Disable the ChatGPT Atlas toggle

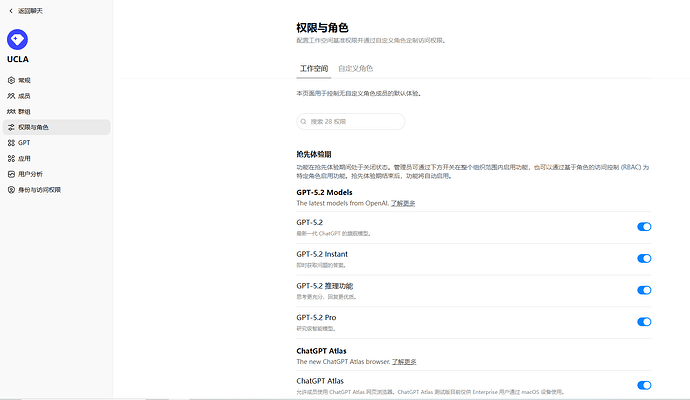tap(644, 385)
